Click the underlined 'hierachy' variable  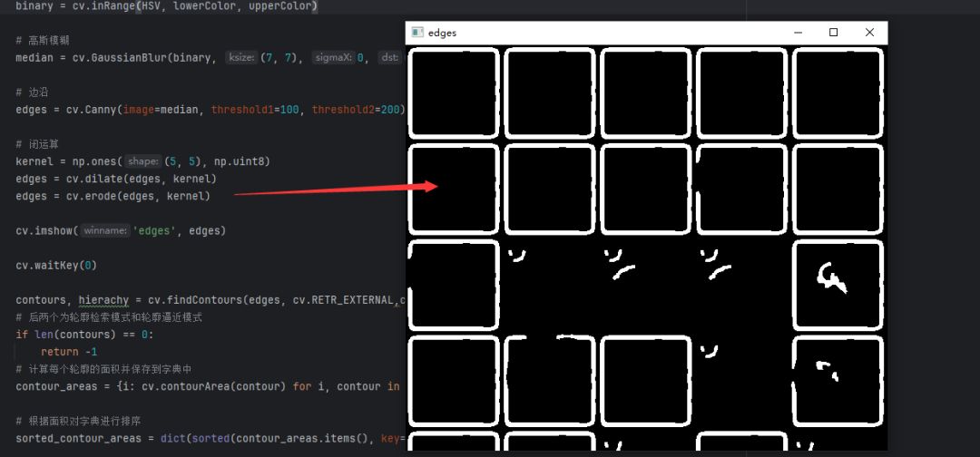(x=103, y=300)
